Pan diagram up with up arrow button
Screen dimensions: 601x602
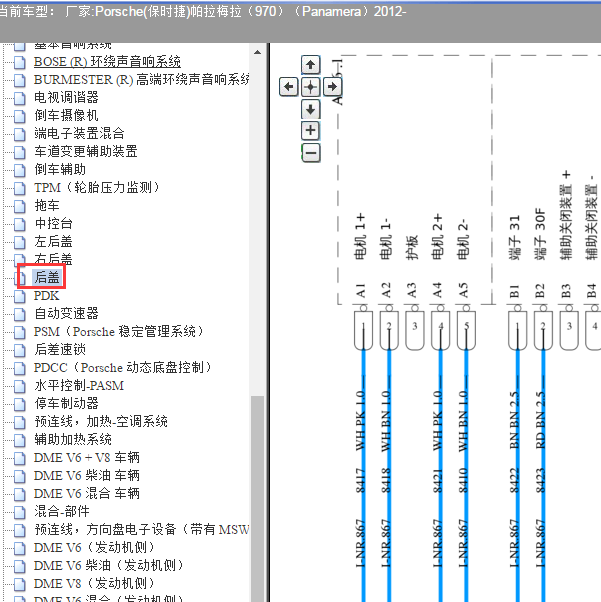(x=310, y=65)
